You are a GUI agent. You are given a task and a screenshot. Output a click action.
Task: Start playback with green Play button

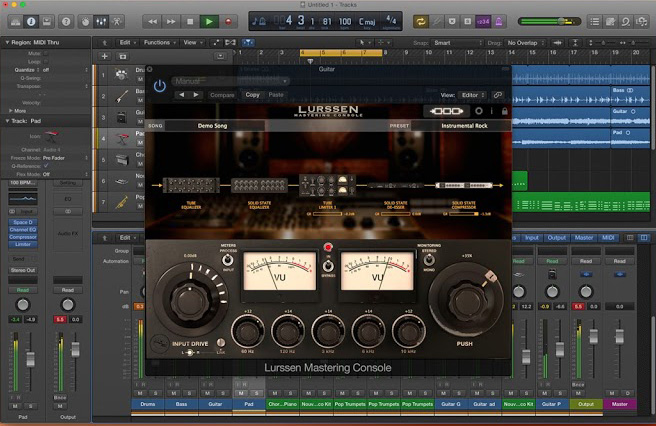[209, 22]
